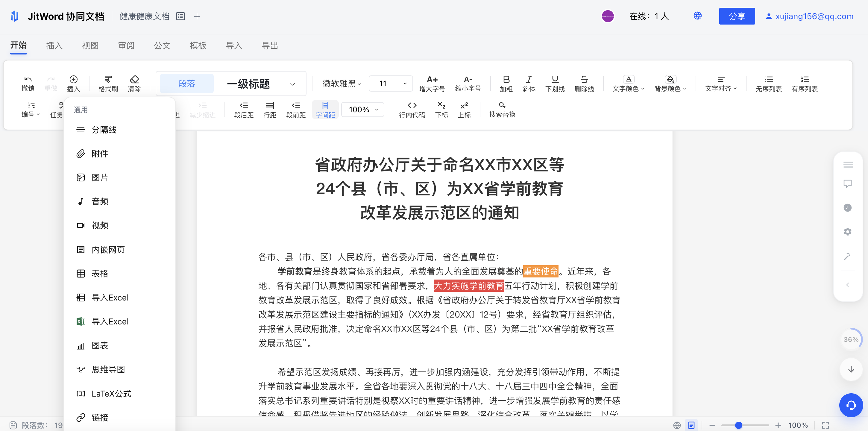Insert inline code (行内代码) icon
The width and height of the screenshot is (868, 431).
tap(412, 106)
